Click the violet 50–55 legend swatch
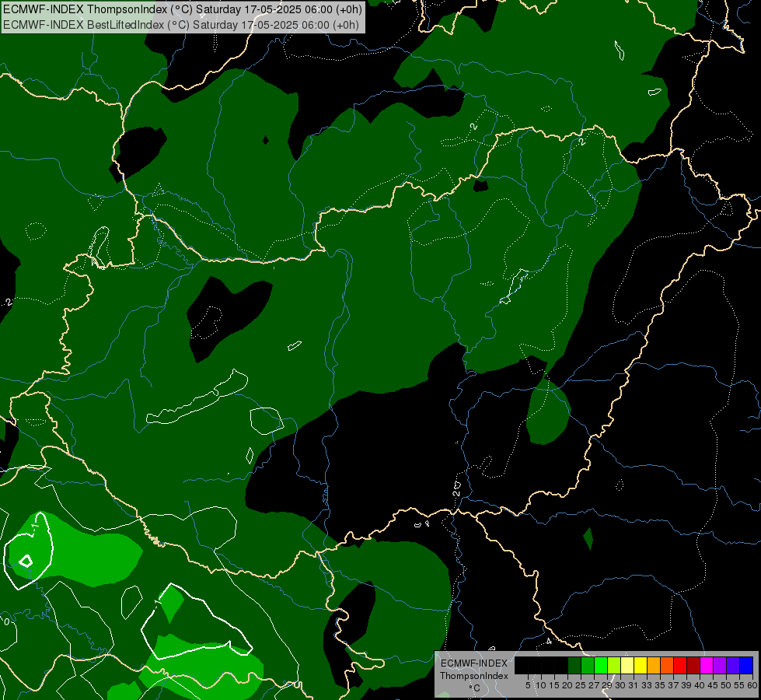This screenshot has width=761, height=700. pyautogui.click(x=734, y=665)
